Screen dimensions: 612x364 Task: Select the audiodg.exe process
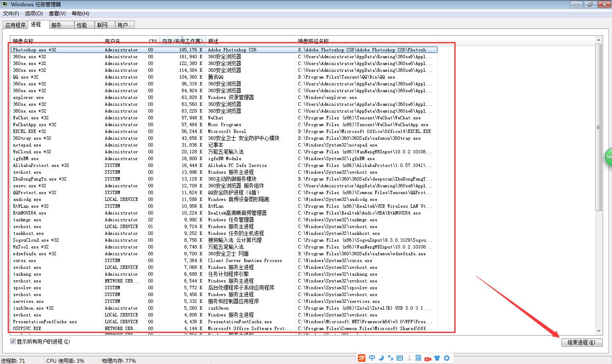224,199
